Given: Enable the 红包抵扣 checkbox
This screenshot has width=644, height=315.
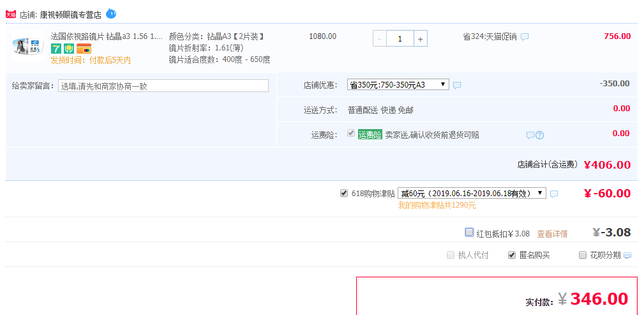Looking at the screenshot, I should click(469, 232).
